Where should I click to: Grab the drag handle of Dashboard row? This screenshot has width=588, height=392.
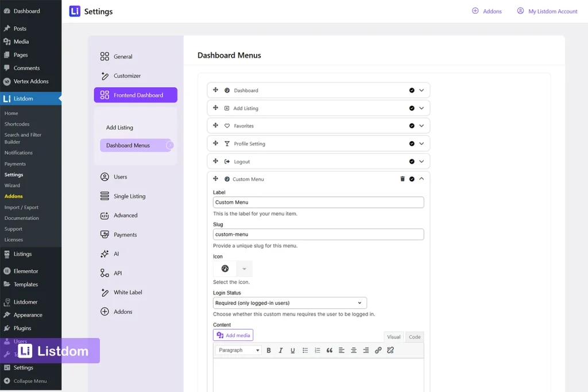[x=216, y=90]
